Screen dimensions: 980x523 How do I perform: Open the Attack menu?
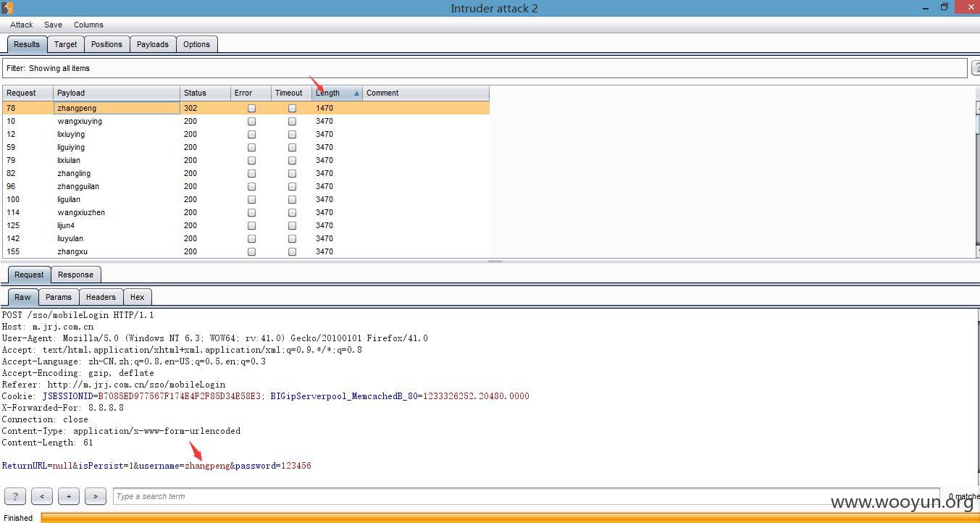click(x=22, y=25)
